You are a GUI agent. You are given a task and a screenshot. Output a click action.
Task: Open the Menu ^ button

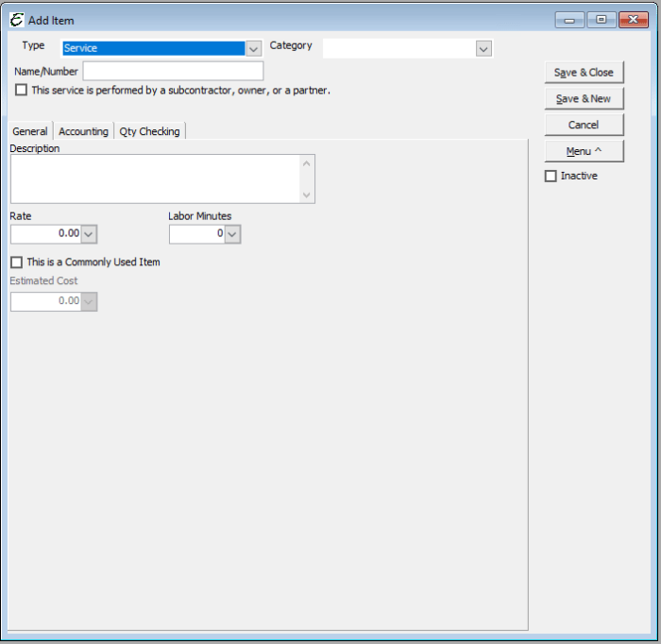click(584, 151)
